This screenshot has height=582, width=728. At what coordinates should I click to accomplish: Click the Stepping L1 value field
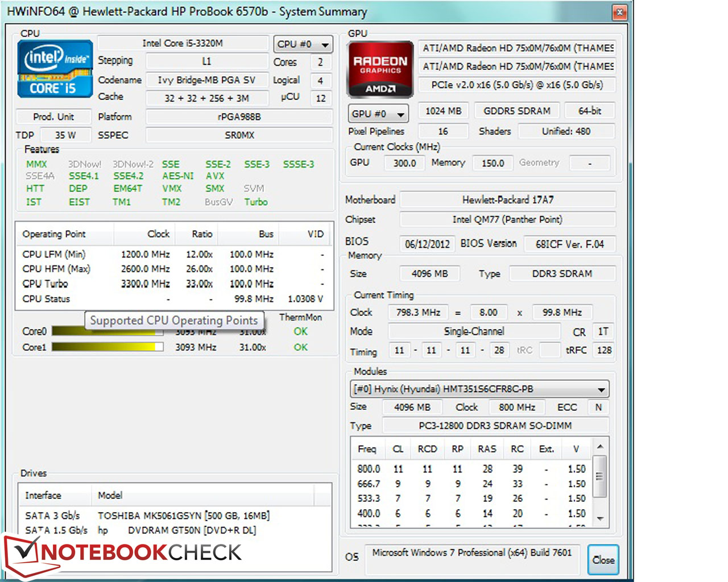click(x=206, y=61)
